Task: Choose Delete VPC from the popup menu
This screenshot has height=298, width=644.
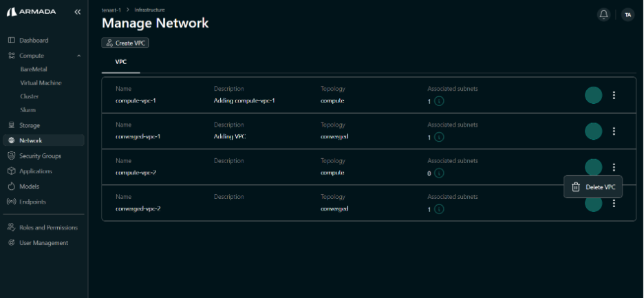Action: 593,187
